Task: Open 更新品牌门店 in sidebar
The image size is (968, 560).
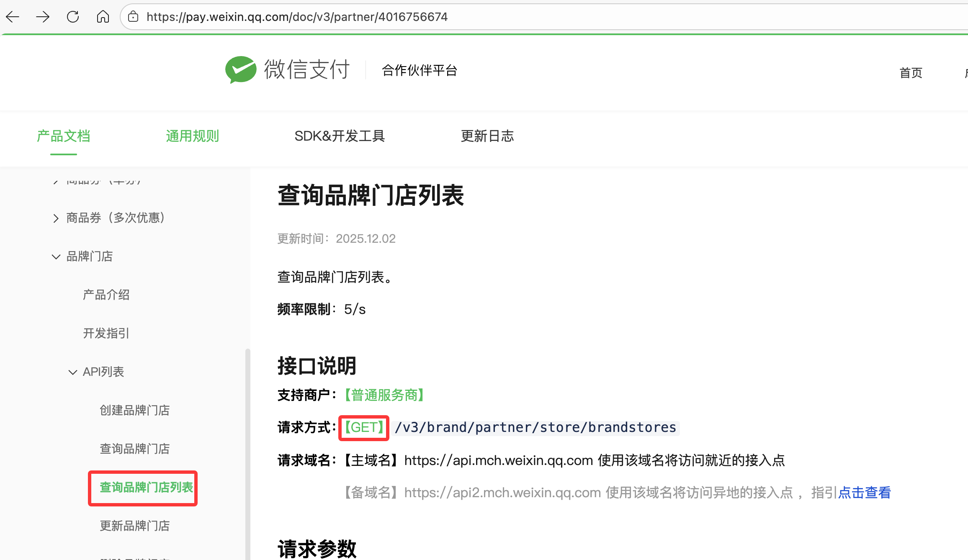Action: pyautogui.click(x=134, y=526)
